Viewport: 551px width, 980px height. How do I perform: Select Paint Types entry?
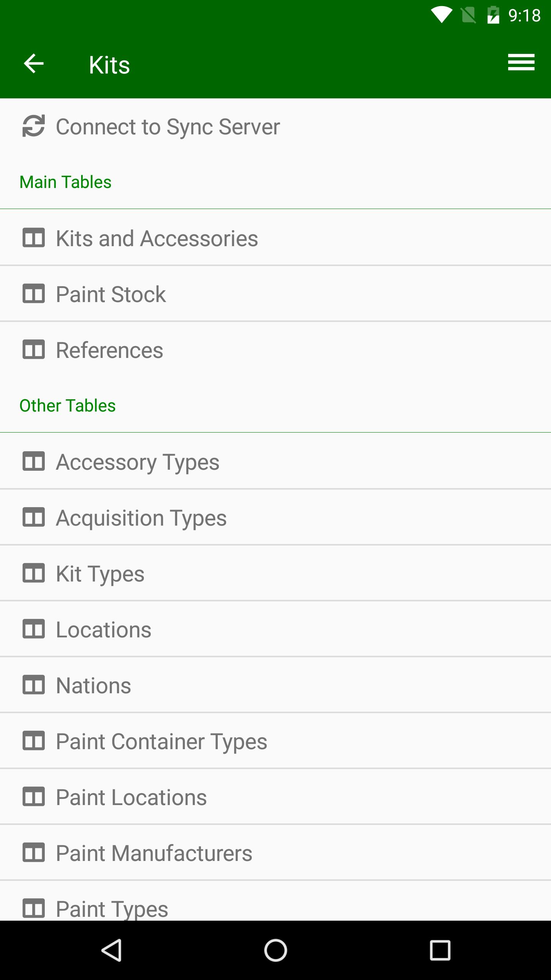click(275, 901)
